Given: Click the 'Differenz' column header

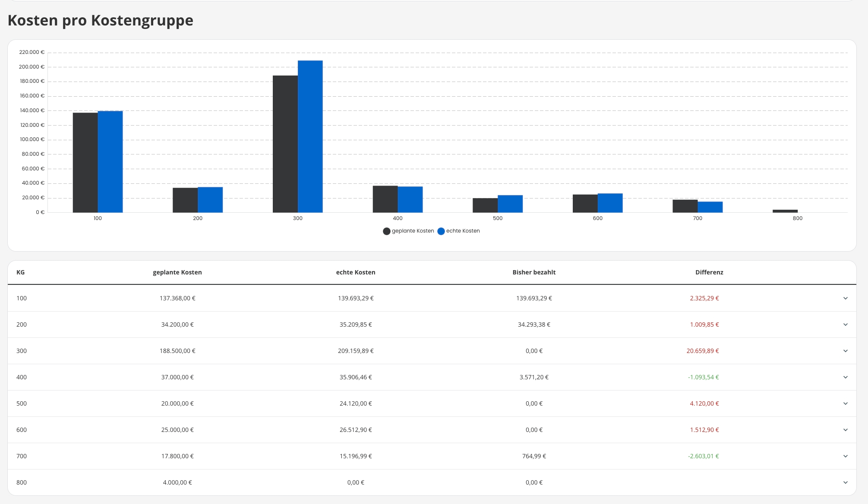Looking at the screenshot, I should (x=709, y=272).
